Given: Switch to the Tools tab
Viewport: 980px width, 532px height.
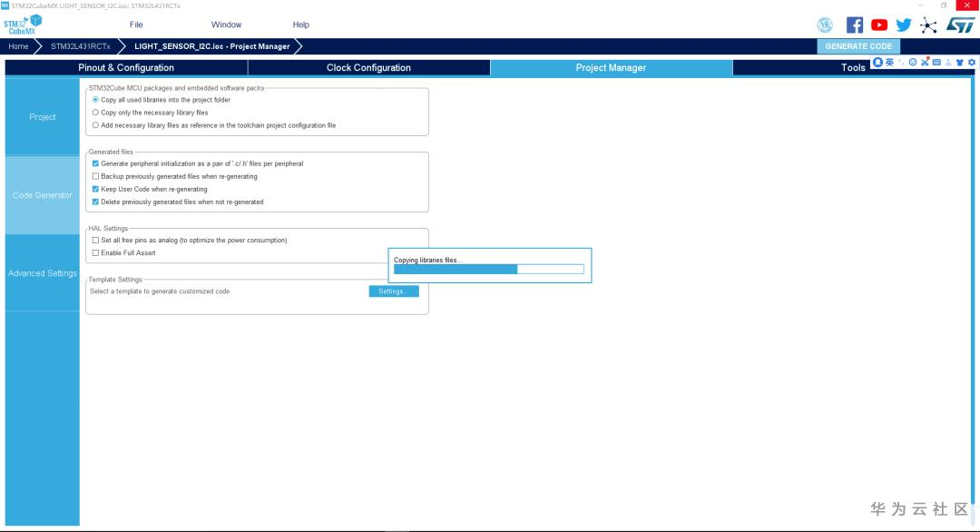Looking at the screenshot, I should click(852, 67).
